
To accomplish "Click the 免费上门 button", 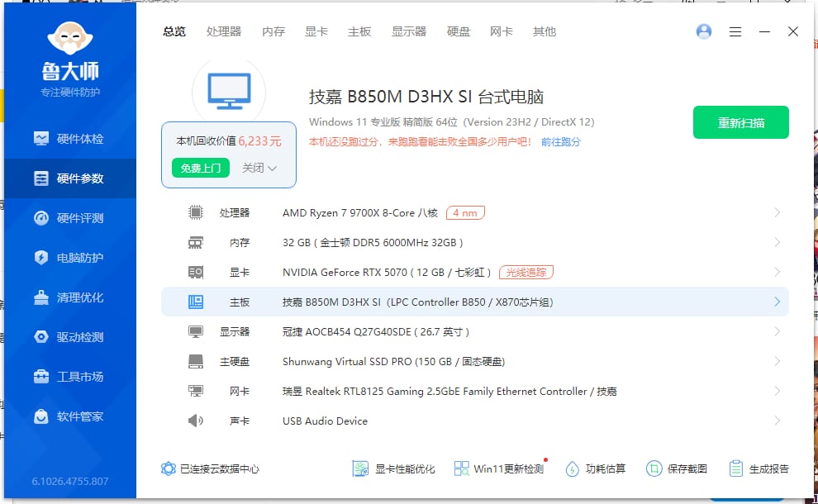I will coord(201,168).
